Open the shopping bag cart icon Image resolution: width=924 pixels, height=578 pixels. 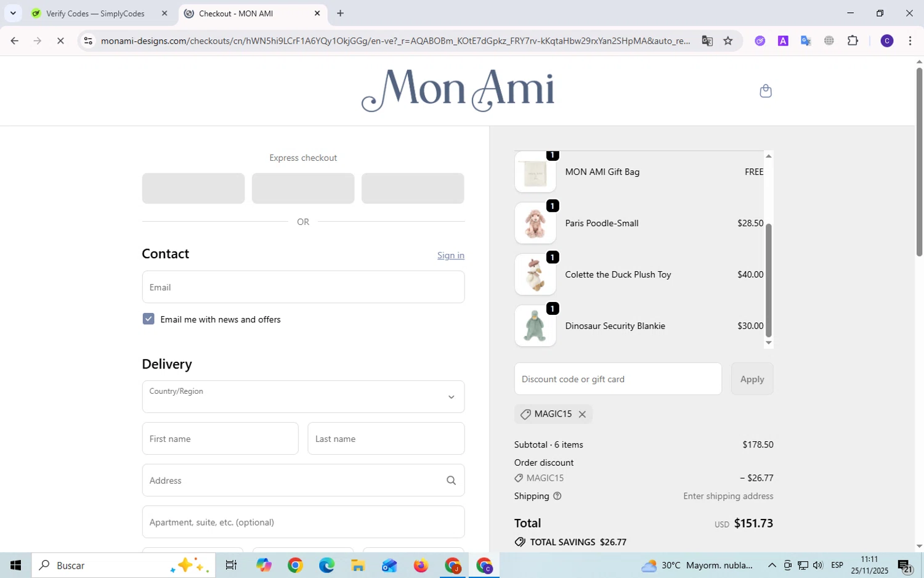pyautogui.click(x=766, y=91)
